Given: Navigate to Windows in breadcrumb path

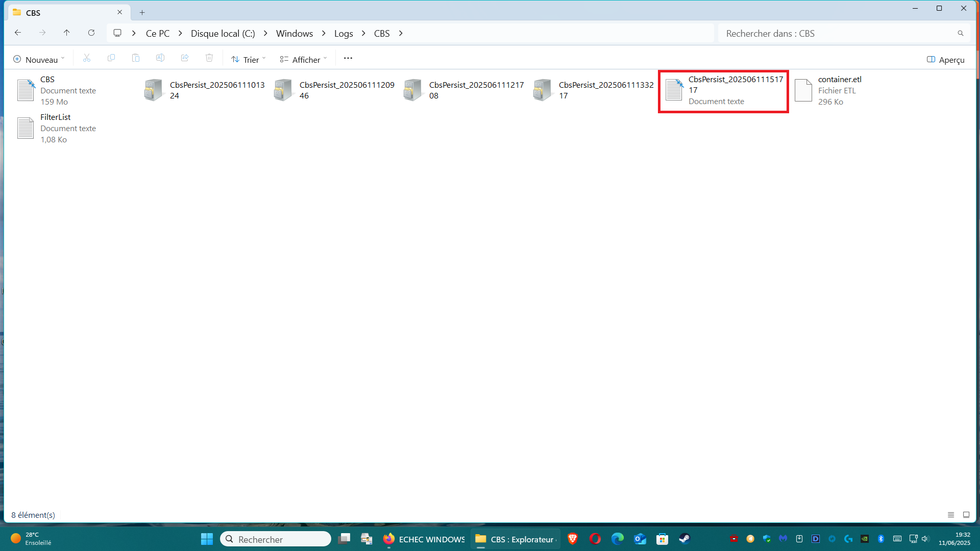Looking at the screenshot, I should click(295, 33).
